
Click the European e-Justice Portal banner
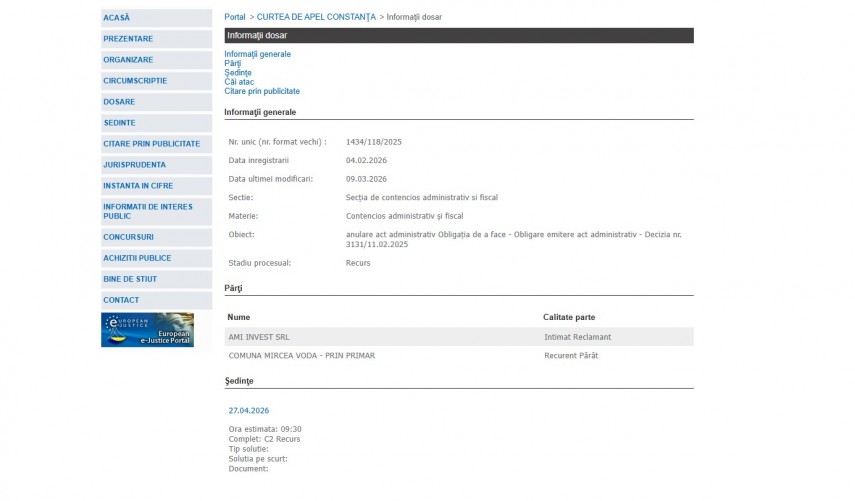147,330
